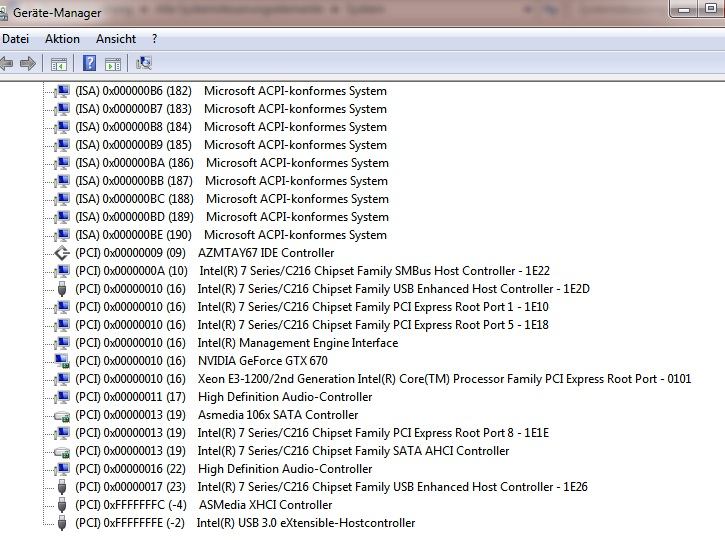725x540 pixels.
Task: Toggle the action pane toolbar icon
Action: pos(113,64)
